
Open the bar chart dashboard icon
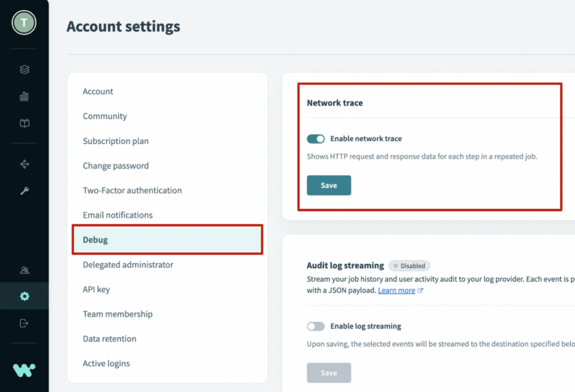tap(24, 97)
